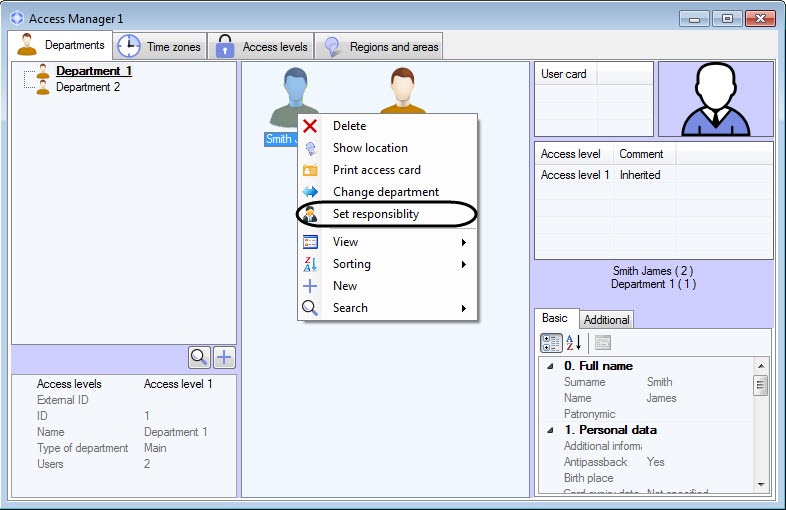Click the Access Manager app icon in titlebar
The width and height of the screenshot is (786, 510).
[x=17, y=18]
